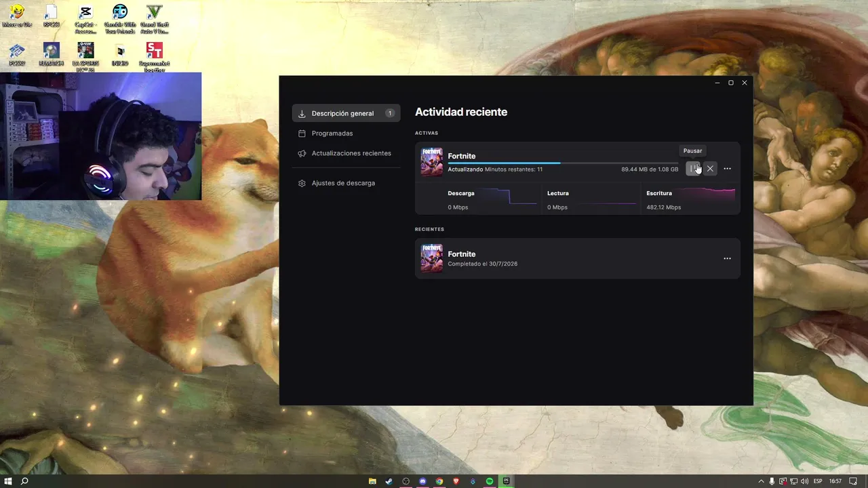Click the EA SPORTS FC 26 desktop icon
868x488 pixels.
[85, 57]
